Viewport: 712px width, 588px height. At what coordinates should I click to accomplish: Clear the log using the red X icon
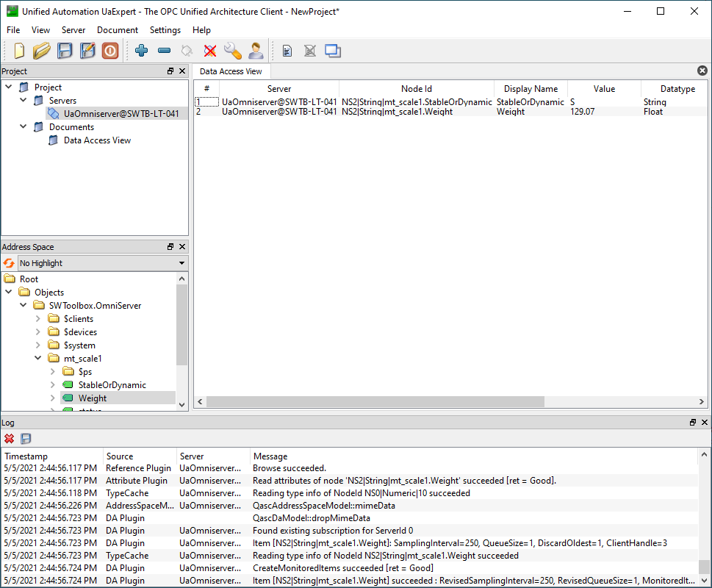9,439
